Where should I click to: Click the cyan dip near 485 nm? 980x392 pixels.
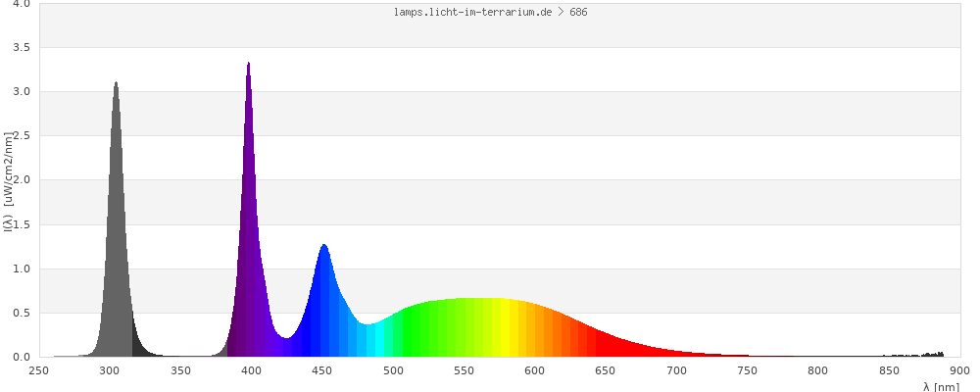(370, 341)
